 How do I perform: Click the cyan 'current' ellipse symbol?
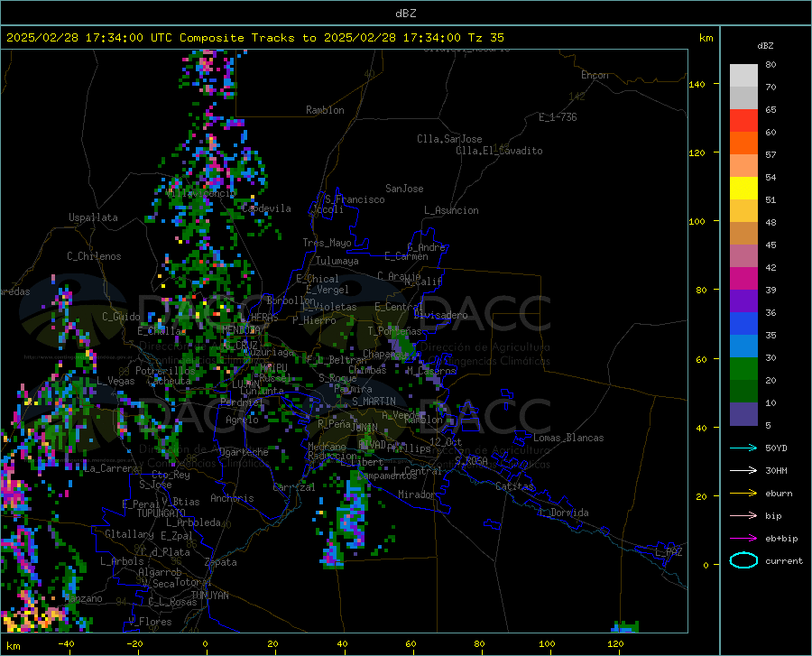743,560
